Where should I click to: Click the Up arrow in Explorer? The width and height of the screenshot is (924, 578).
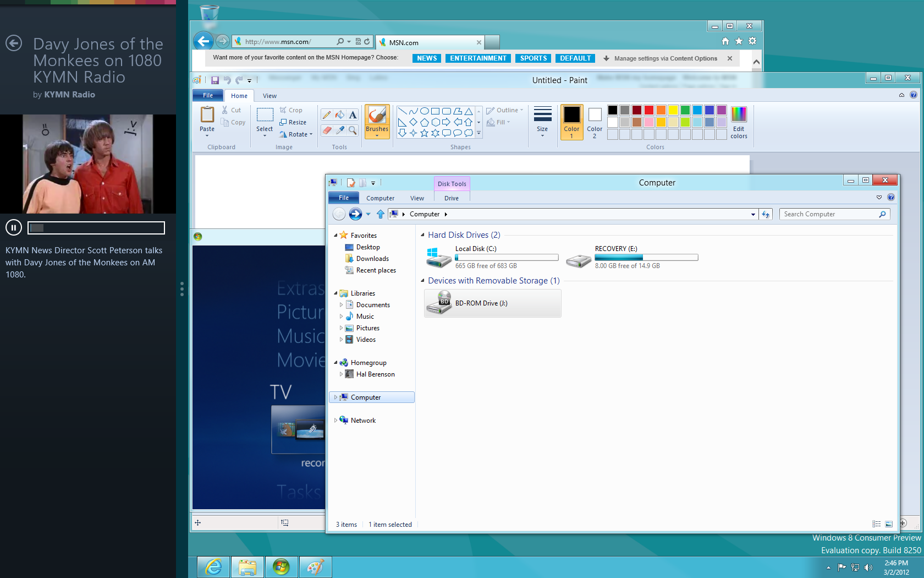coord(380,214)
